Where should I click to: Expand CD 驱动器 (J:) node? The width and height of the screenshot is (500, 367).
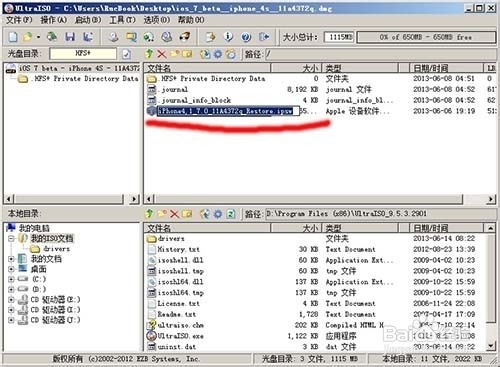click(x=11, y=320)
